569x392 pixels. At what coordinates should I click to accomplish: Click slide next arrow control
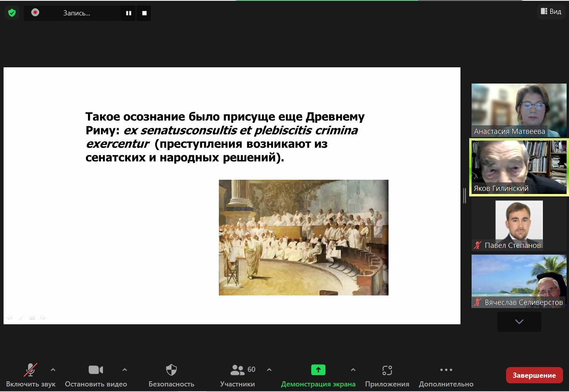[43, 318]
